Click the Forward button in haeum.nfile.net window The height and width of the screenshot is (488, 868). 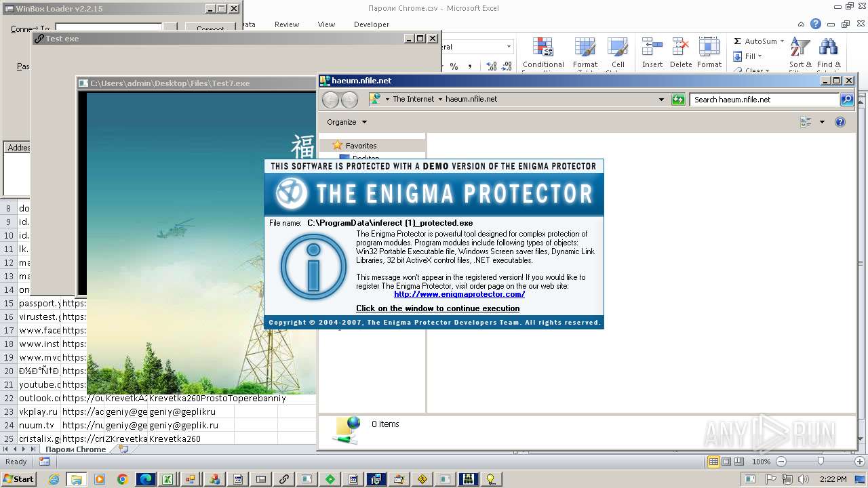[x=349, y=100]
